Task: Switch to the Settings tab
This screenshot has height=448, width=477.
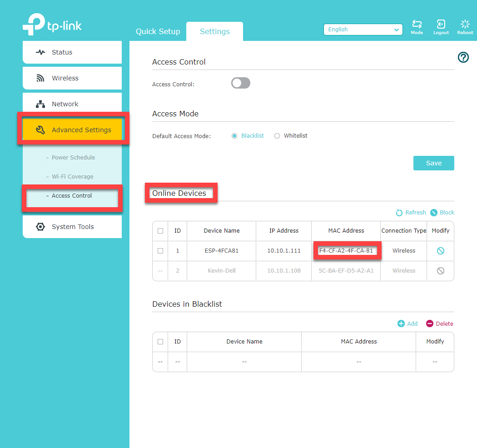Action: [214, 31]
